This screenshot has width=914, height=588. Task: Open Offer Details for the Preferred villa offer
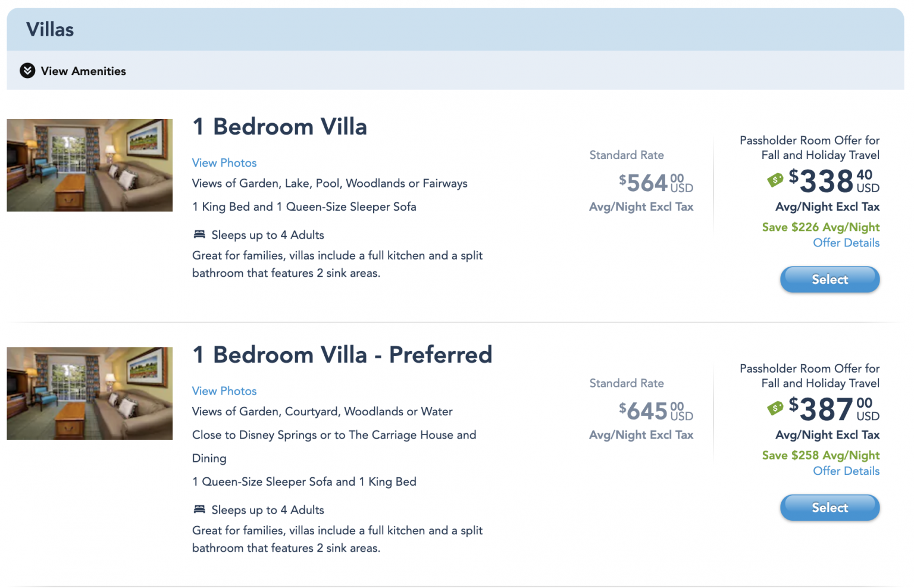[x=846, y=470]
